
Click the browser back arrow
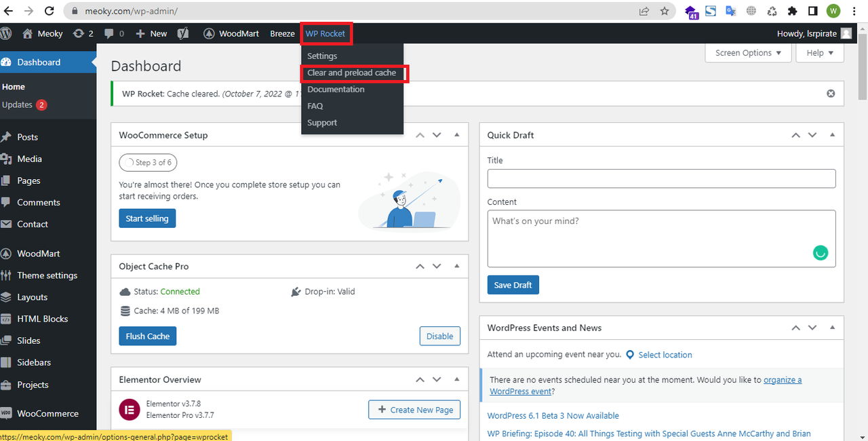(x=8, y=11)
